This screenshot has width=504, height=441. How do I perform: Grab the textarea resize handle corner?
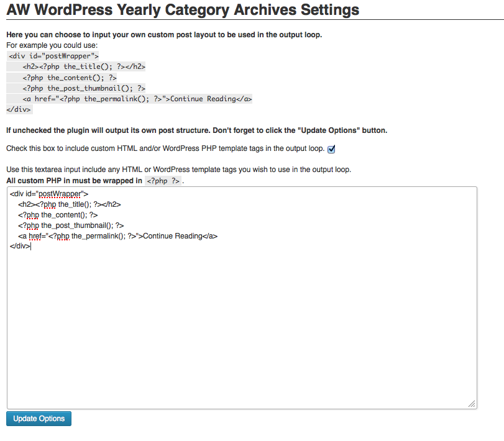pos(472,404)
